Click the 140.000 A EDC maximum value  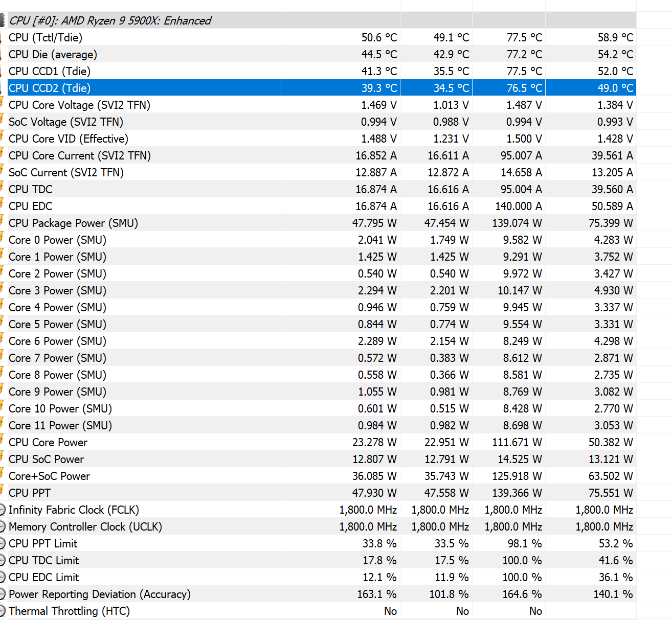click(x=519, y=206)
